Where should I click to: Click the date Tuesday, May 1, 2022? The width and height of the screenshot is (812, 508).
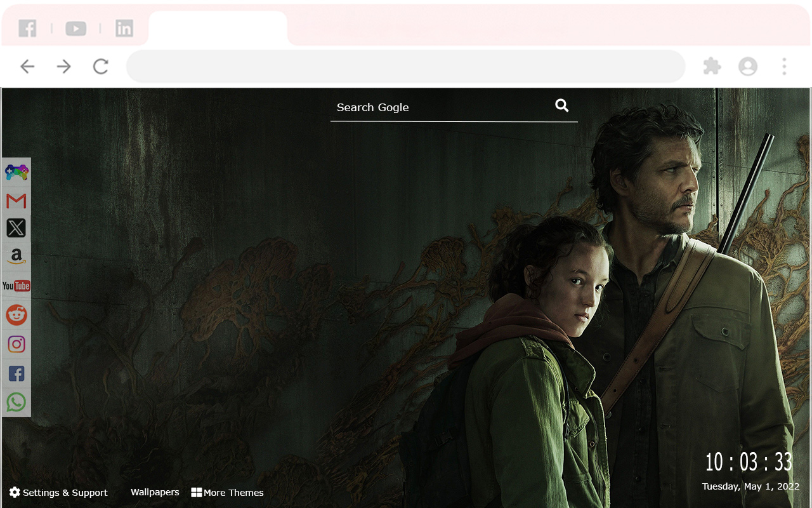(751, 486)
